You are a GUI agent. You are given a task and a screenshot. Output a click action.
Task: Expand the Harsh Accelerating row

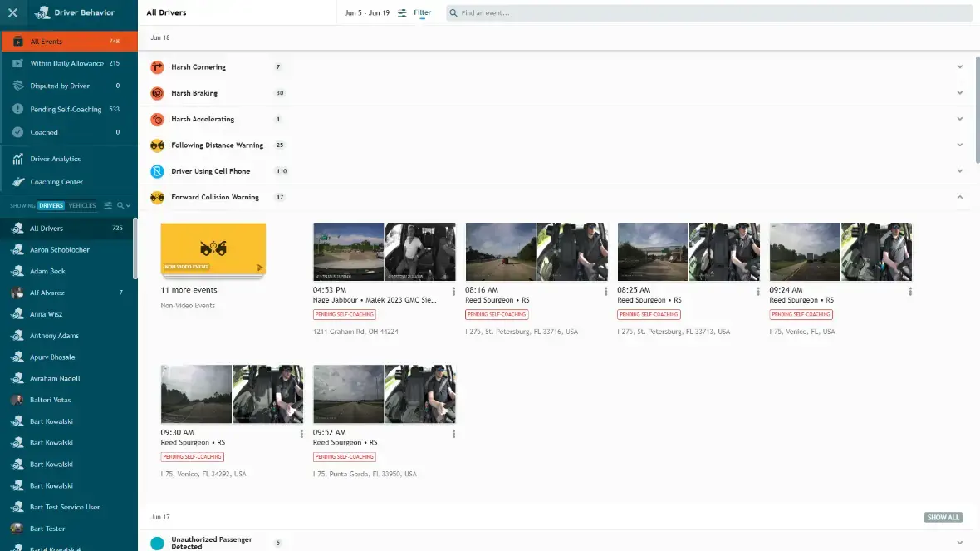[959, 119]
